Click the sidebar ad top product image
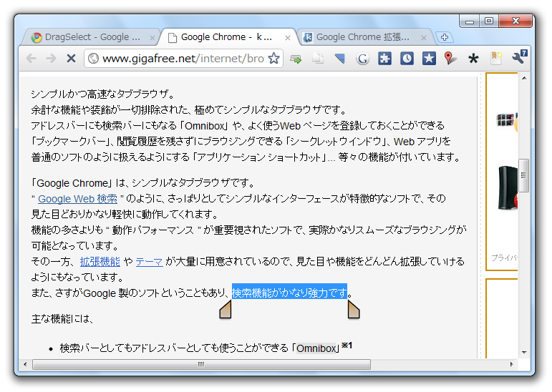 pos(507,120)
